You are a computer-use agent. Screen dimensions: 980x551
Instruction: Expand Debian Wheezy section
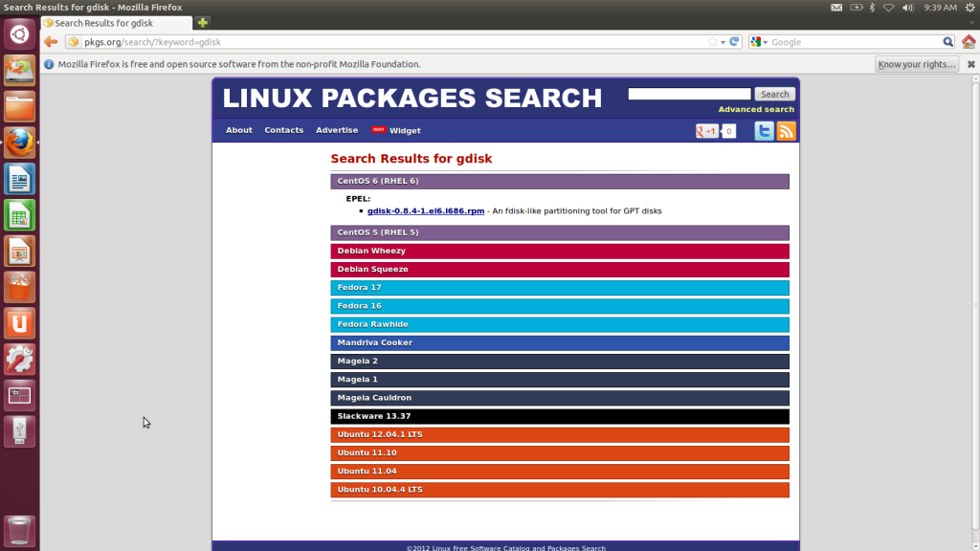click(560, 252)
